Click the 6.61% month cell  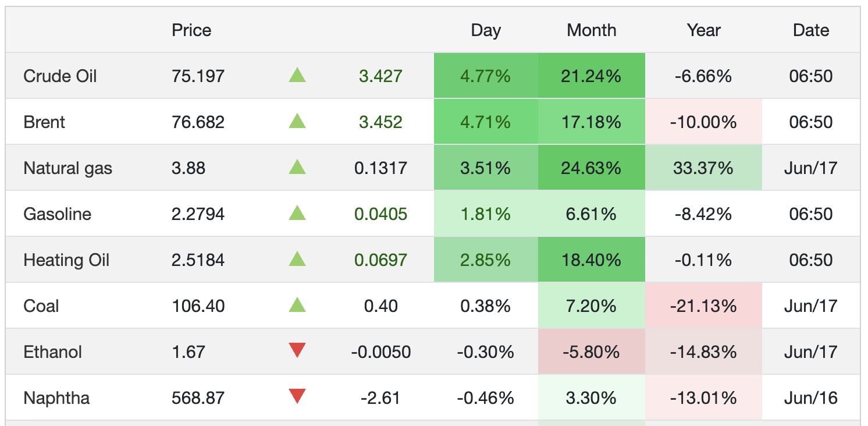click(592, 214)
